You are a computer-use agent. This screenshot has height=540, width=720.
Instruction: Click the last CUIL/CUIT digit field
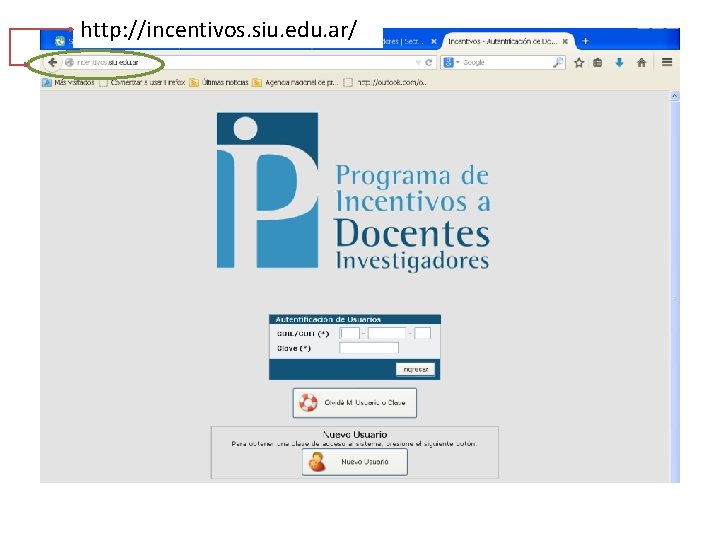pos(422,333)
